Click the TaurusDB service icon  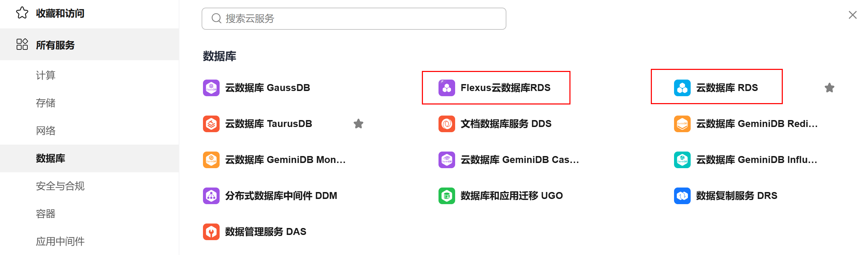coord(211,124)
